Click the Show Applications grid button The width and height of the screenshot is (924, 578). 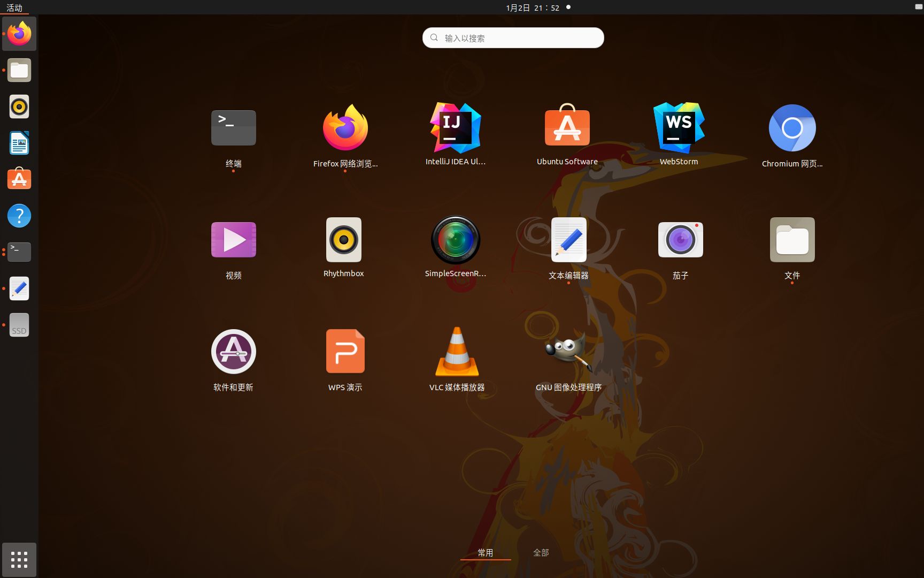pyautogui.click(x=19, y=560)
